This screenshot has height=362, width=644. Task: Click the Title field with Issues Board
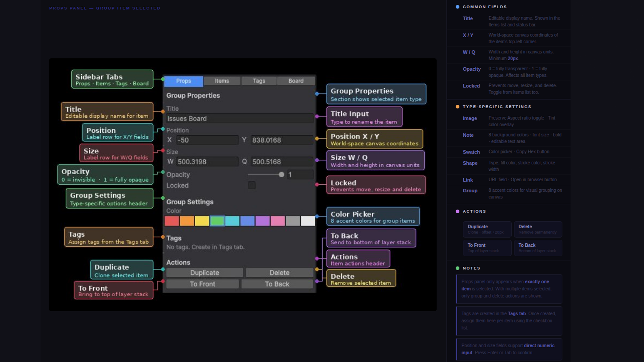(x=239, y=119)
